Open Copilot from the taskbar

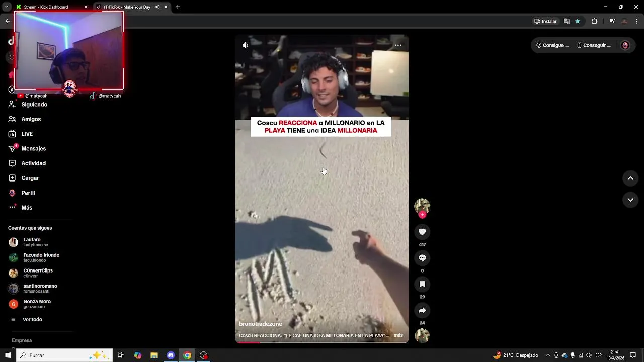[138, 355]
